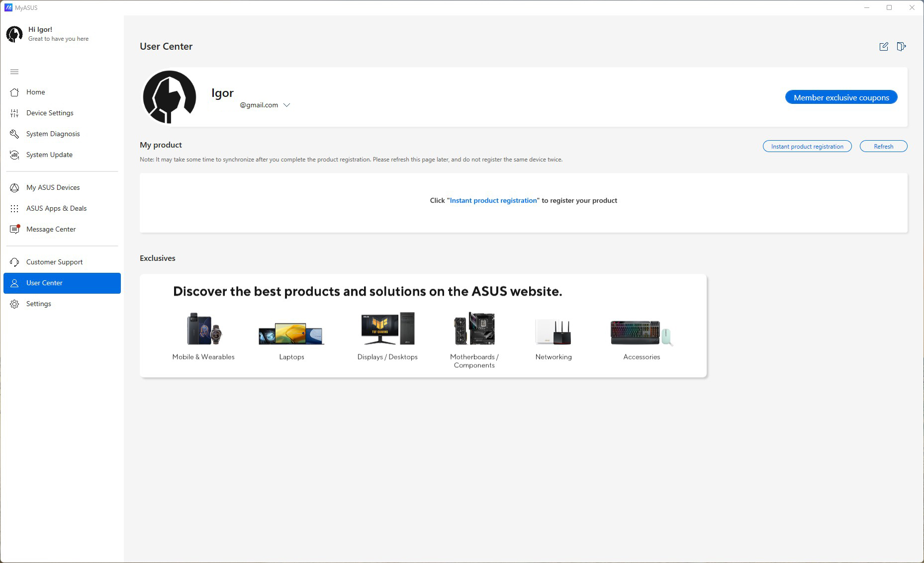Click Instant product registration button
Screen dimensions: 924x563
coord(807,146)
